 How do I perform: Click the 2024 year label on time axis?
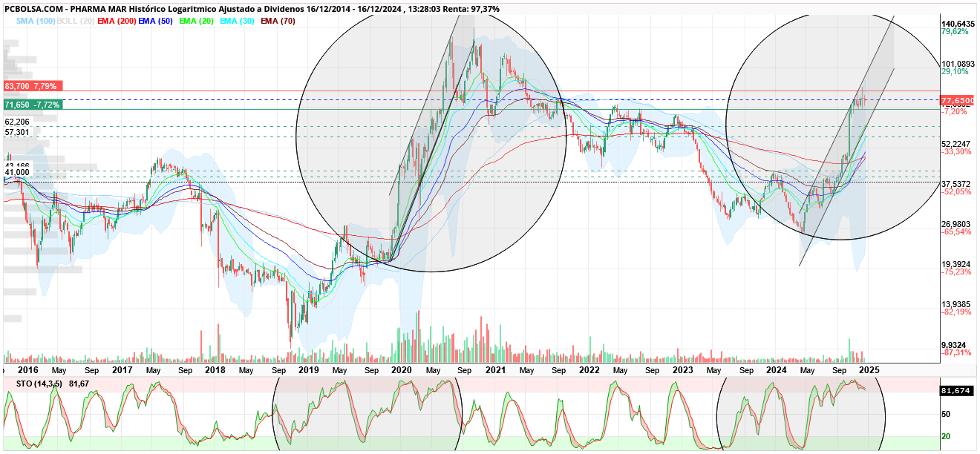(x=776, y=369)
